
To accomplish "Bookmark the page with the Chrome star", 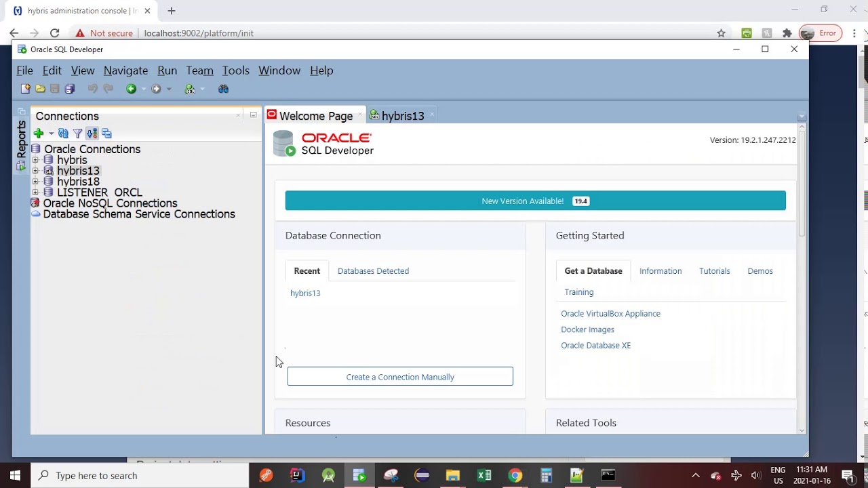I will tap(721, 33).
